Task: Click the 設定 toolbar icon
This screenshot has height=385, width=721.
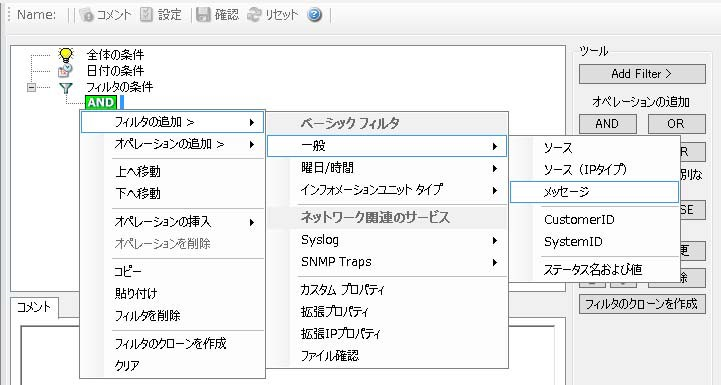Action: point(146,15)
